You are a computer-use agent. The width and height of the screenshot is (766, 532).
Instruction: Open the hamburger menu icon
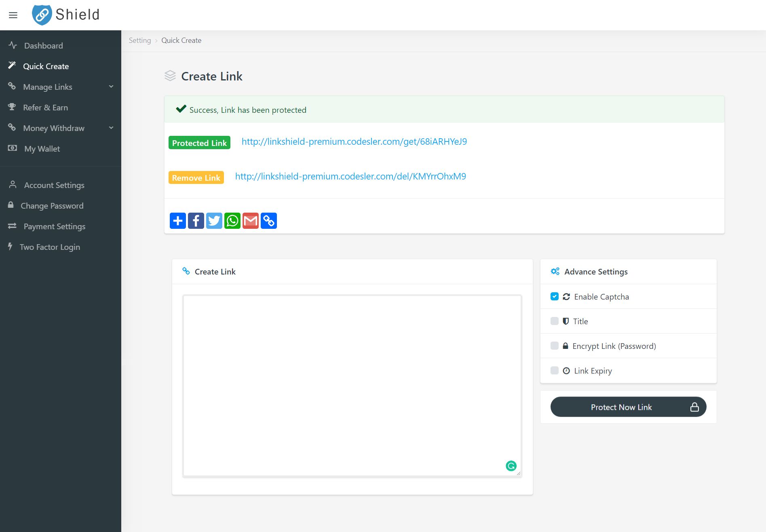13,15
